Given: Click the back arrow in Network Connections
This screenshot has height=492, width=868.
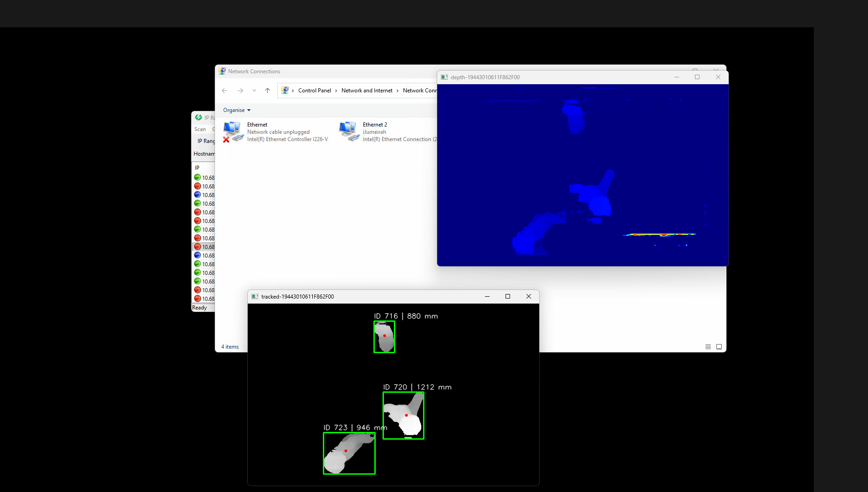Looking at the screenshot, I should pyautogui.click(x=225, y=91).
